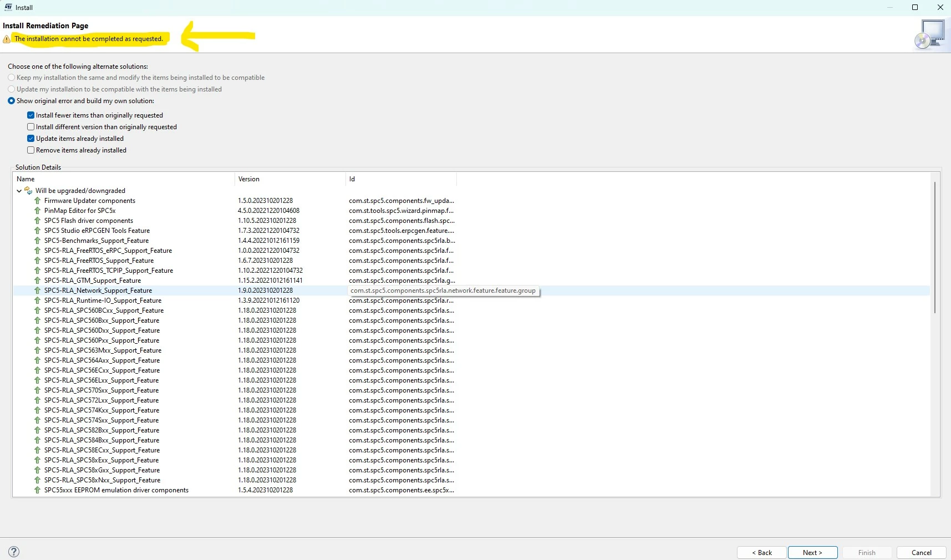
Task: Click upgrade arrow for SPC5-RLA_Network_Support_Feature
Action: 38,291
